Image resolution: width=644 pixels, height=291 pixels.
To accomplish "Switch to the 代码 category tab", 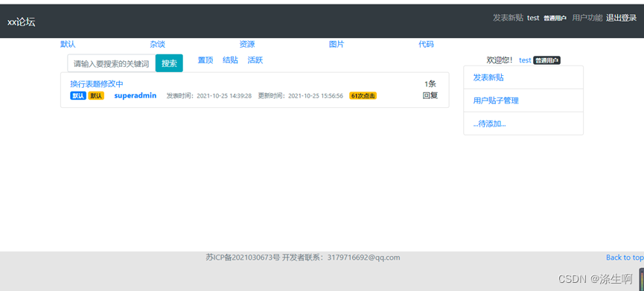I will click(x=426, y=45).
